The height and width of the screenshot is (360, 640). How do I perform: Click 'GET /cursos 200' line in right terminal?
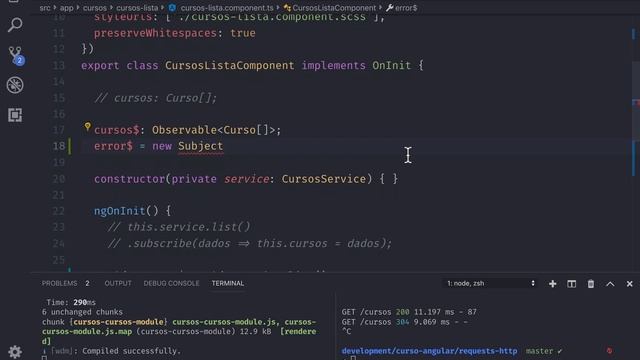tap(409, 312)
